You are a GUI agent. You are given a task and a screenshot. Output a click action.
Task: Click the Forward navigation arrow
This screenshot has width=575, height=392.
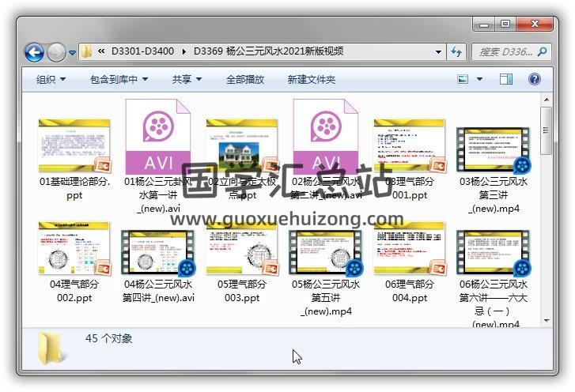56,52
